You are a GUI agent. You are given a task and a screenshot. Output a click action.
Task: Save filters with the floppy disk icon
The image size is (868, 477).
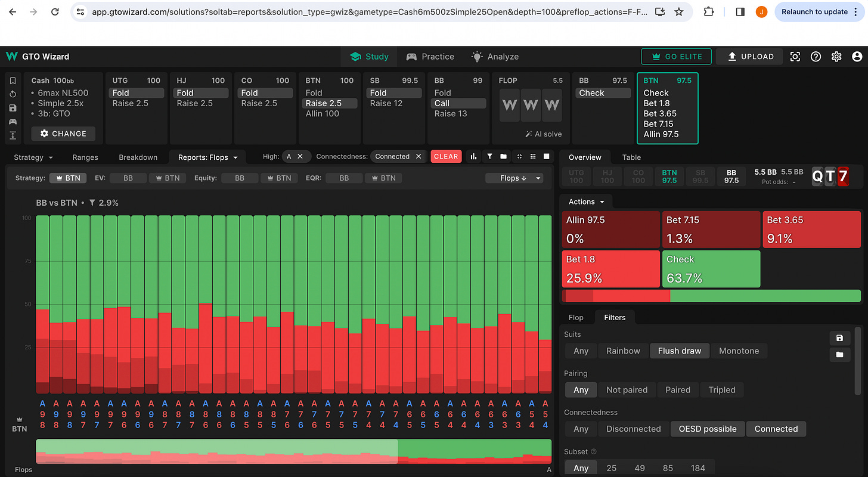point(839,338)
